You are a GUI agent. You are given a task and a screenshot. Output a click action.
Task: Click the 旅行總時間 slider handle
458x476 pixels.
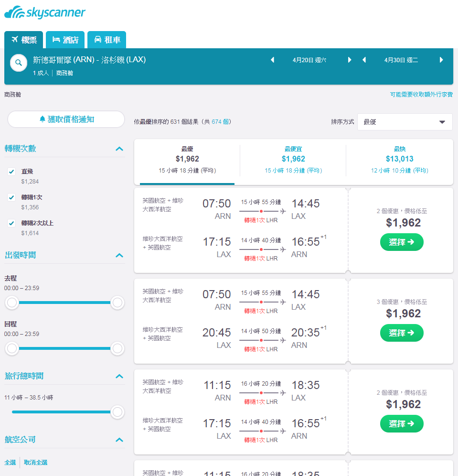pos(117,412)
